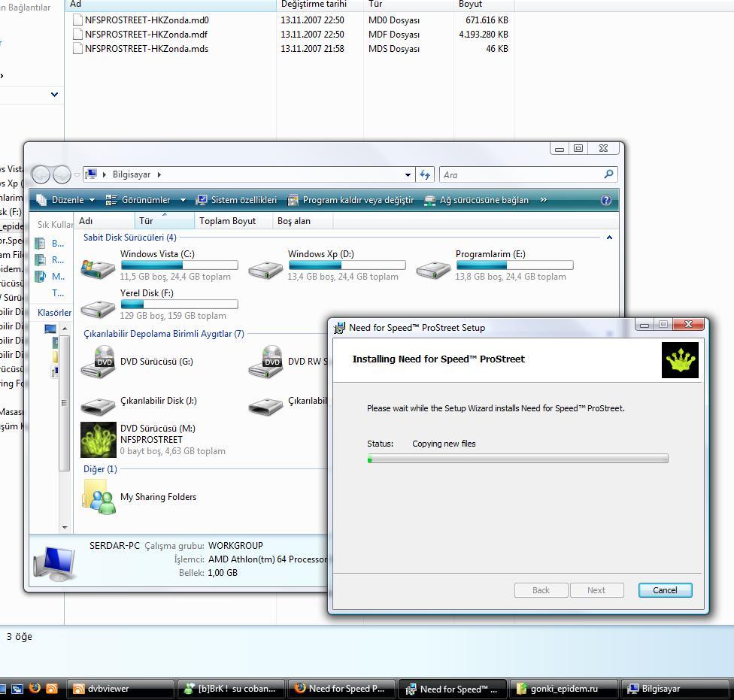
Task: Switch to dvbviewer taskbar button
Action: click(x=121, y=689)
